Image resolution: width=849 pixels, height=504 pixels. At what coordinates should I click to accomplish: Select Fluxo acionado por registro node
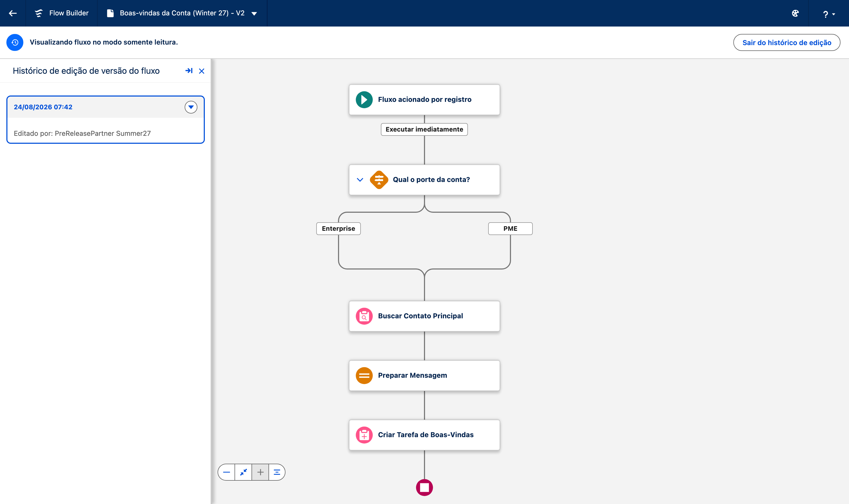[424, 99]
